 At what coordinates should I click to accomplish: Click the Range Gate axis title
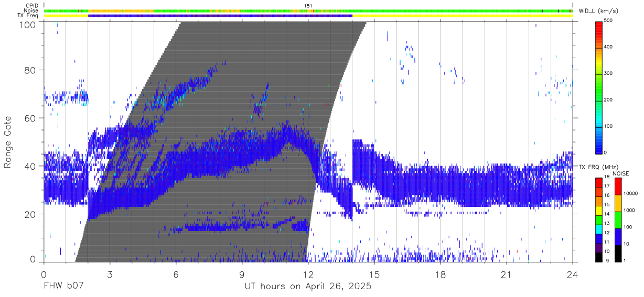coord(8,142)
